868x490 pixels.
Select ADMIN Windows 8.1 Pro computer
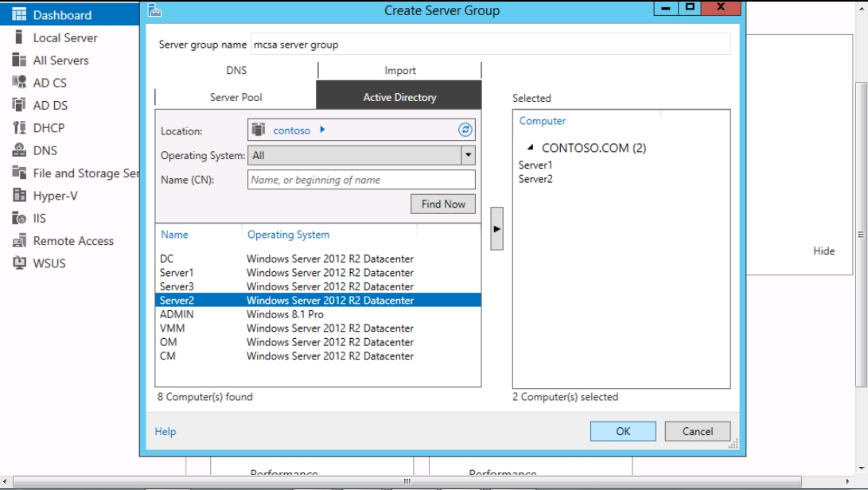(317, 314)
